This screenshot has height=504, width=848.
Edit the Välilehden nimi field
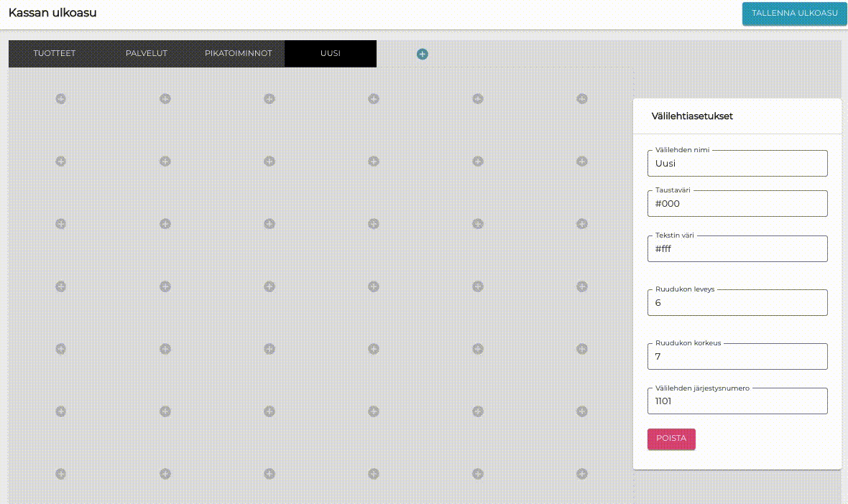737,164
